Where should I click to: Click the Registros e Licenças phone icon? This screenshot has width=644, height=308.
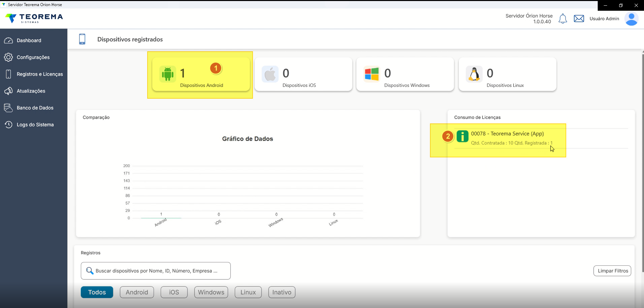tap(8, 74)
